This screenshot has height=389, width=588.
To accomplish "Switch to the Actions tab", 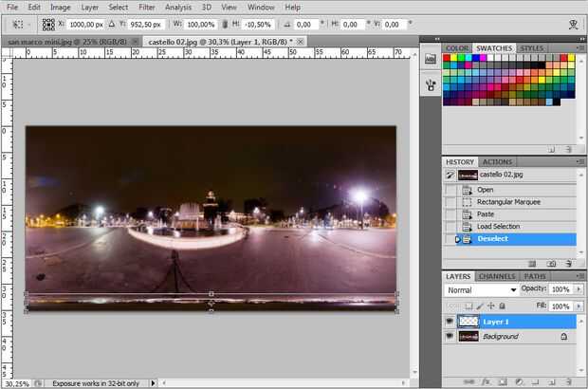I will point(497,162).
